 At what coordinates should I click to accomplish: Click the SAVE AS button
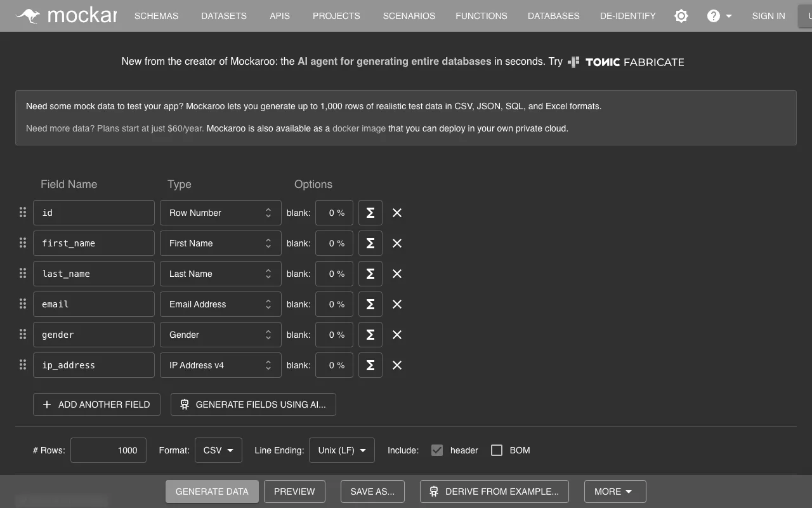[x=372, y=491]
